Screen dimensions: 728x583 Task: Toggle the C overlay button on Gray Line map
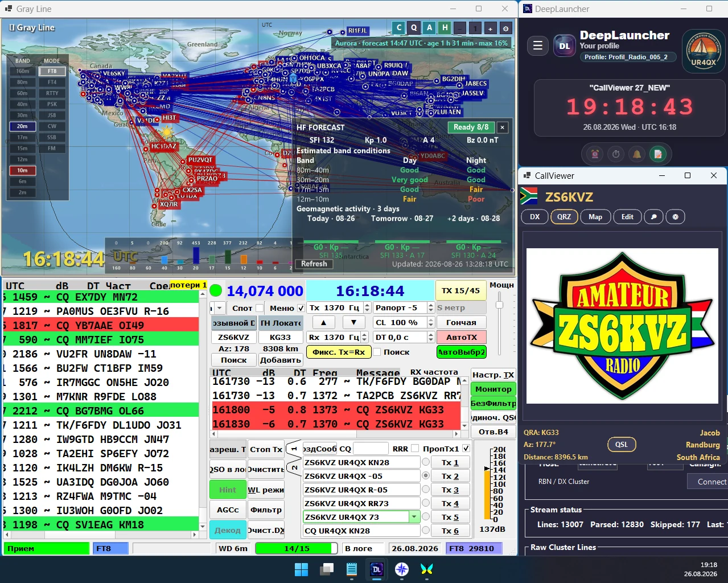click(x=399, y=27)
